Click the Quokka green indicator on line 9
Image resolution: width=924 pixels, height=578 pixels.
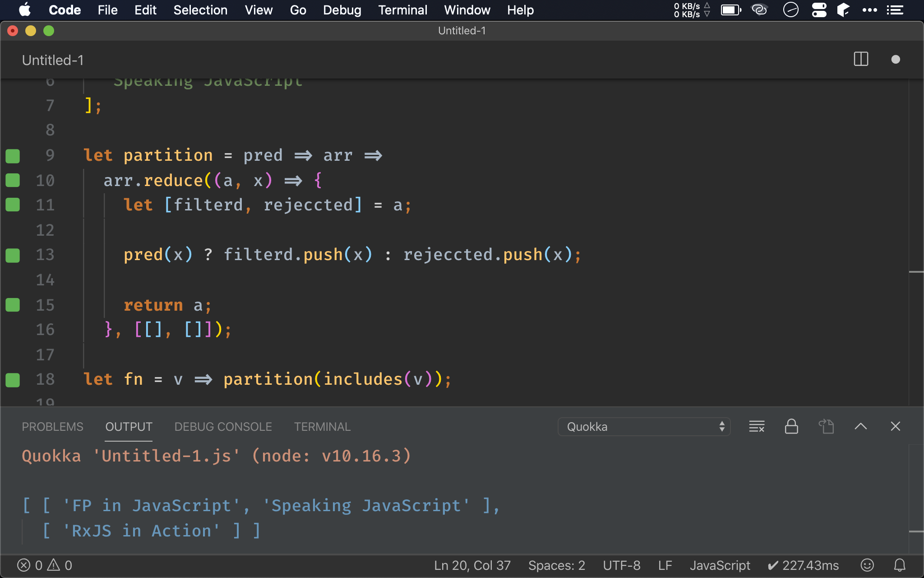pyautogui.click(x=13, y=156)
